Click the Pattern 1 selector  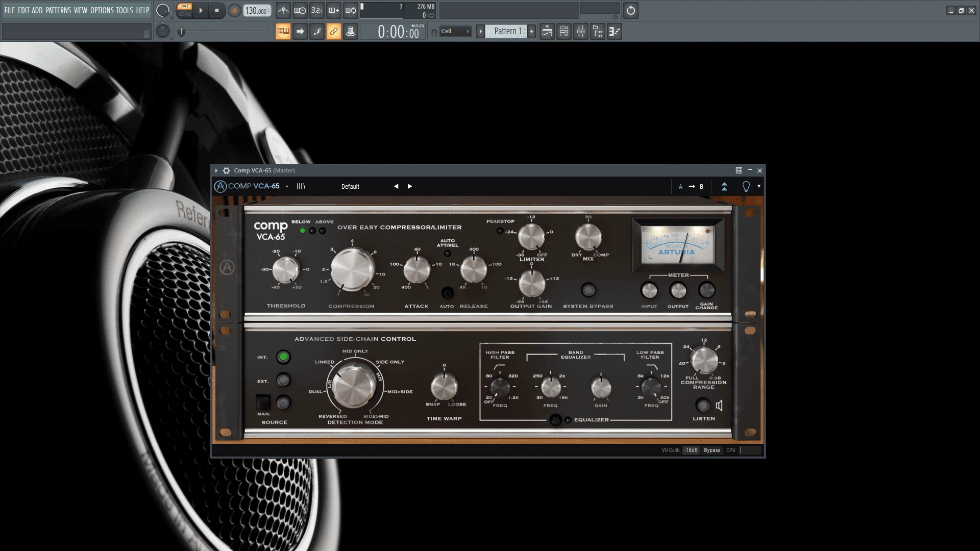tap(505, 31)
